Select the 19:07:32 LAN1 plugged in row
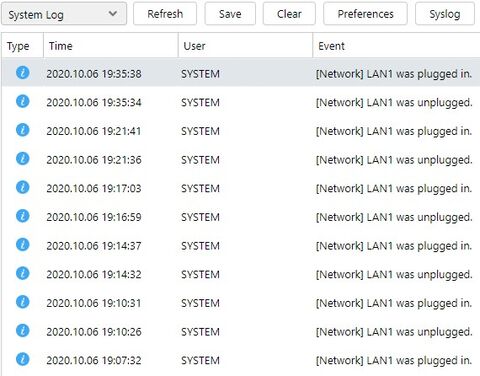 (x=241, y=360)
